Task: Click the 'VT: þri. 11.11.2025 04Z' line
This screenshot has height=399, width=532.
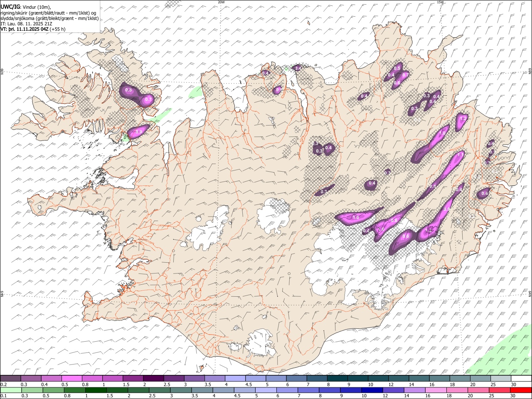Action: pyautogui.click(x=25, y=29)
